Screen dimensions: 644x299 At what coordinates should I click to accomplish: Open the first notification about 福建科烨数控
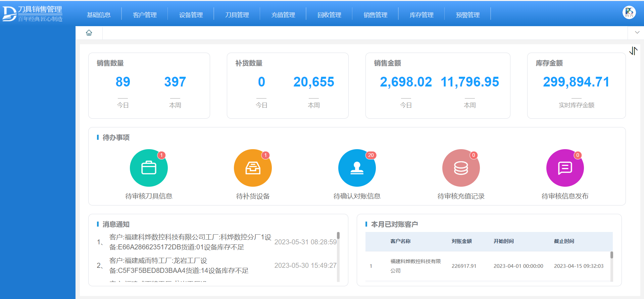click(190, 242)
